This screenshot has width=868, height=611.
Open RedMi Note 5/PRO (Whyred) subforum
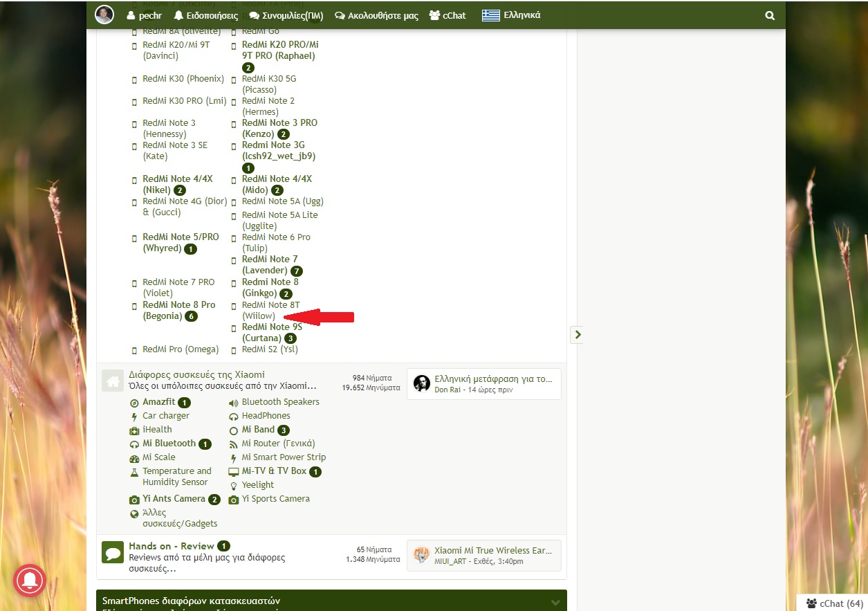(x=181, y=242)
